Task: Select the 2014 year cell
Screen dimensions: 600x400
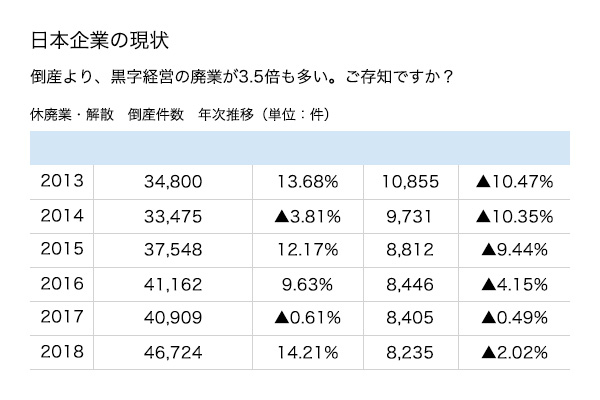Action: pos(62,216)
